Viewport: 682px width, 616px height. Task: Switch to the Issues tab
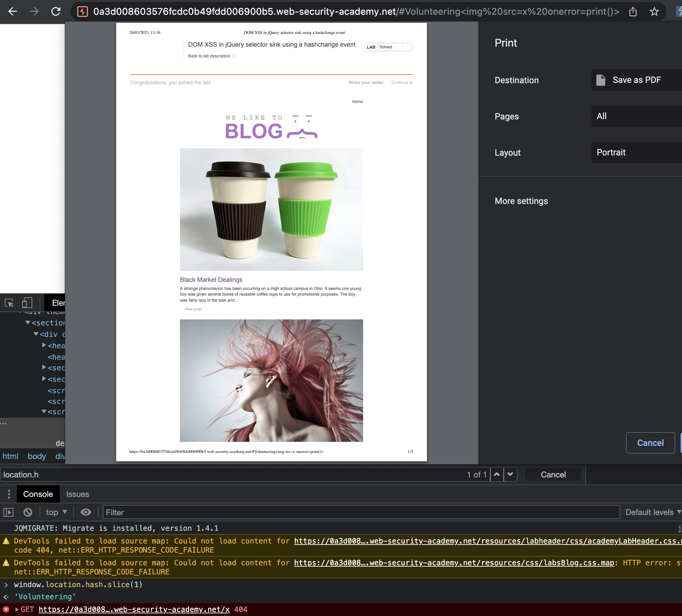pos(78,494)
